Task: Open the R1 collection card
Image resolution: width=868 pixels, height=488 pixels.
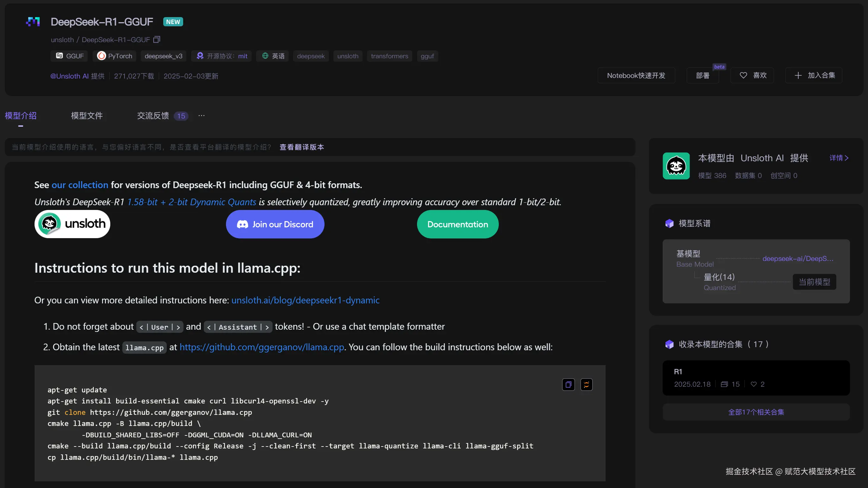Action: tap(756, 377)
